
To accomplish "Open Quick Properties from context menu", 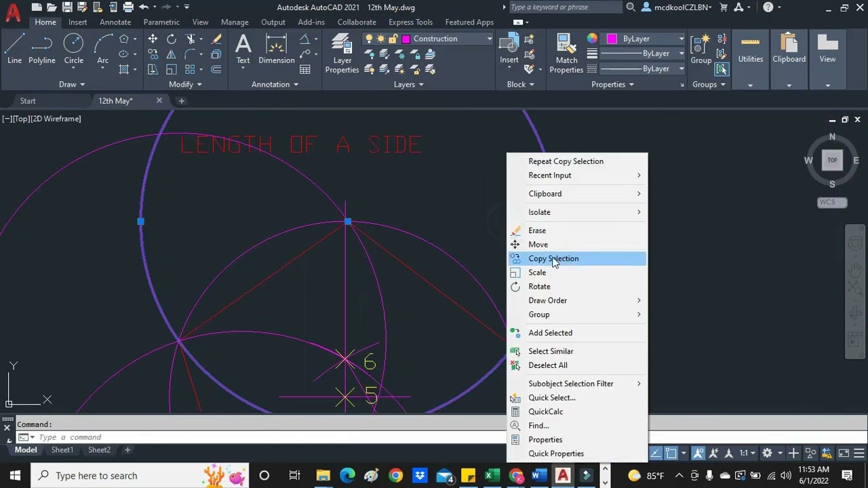I will tap(577, 453).
